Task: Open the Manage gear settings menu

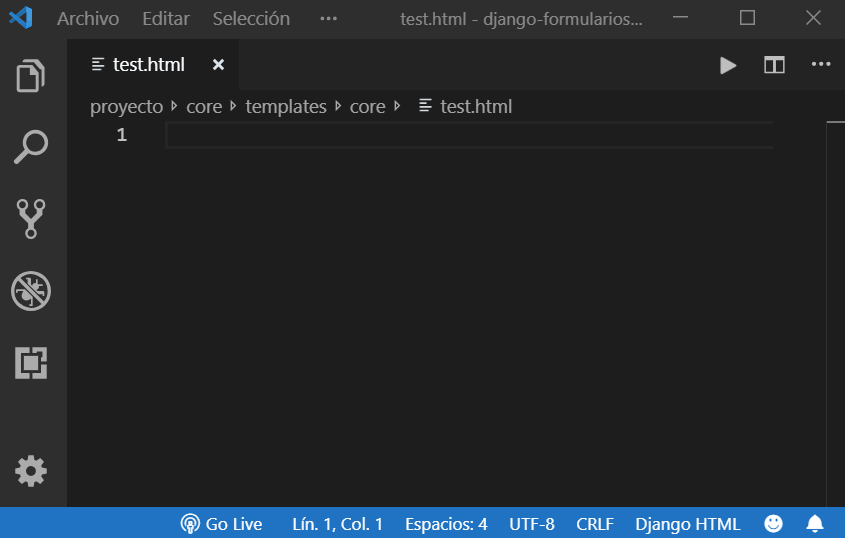Action: (31, 471)
